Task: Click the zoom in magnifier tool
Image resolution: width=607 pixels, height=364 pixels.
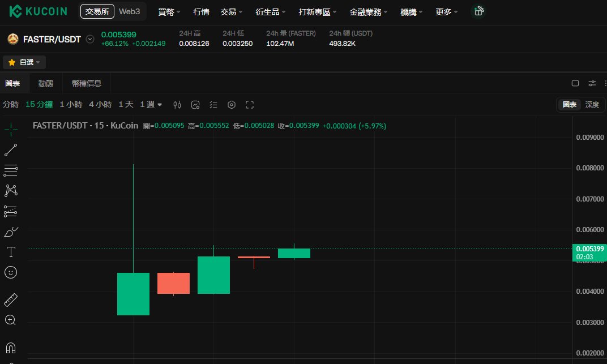Action: tap(11, 320)
